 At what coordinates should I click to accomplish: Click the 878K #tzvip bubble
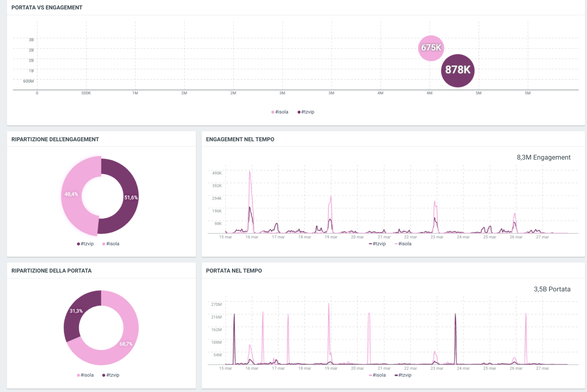click(x=458, y=71)
